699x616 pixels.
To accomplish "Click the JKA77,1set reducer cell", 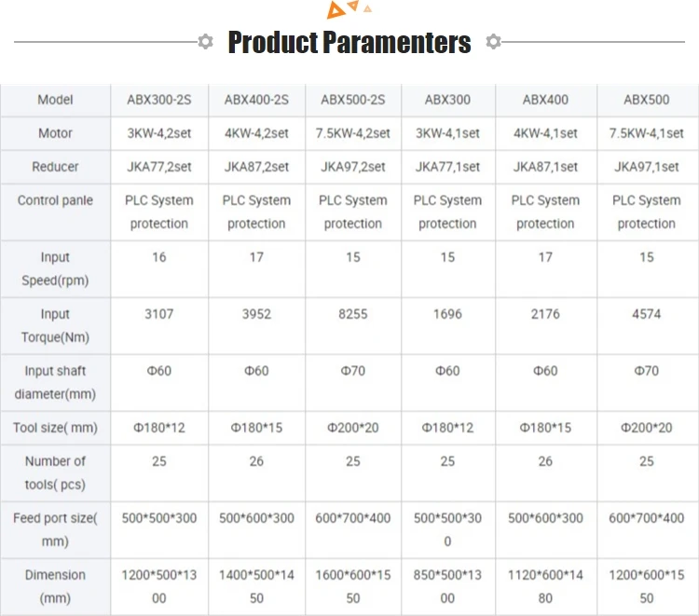I will point(447,167).
